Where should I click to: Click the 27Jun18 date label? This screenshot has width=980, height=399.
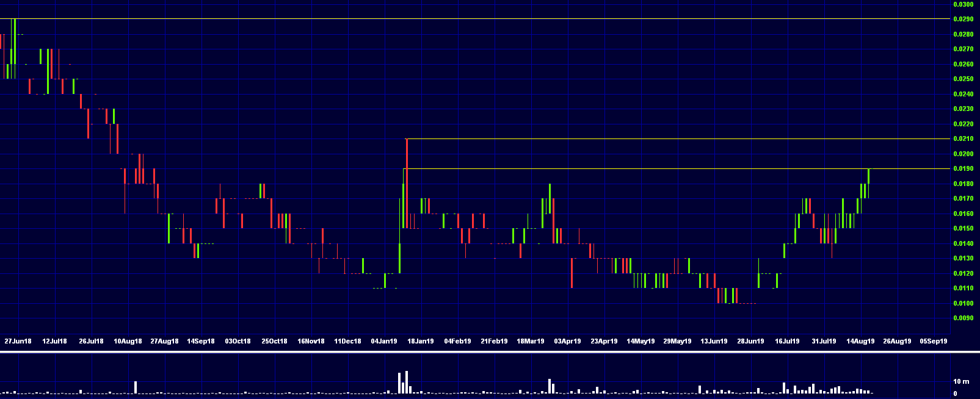18,341
